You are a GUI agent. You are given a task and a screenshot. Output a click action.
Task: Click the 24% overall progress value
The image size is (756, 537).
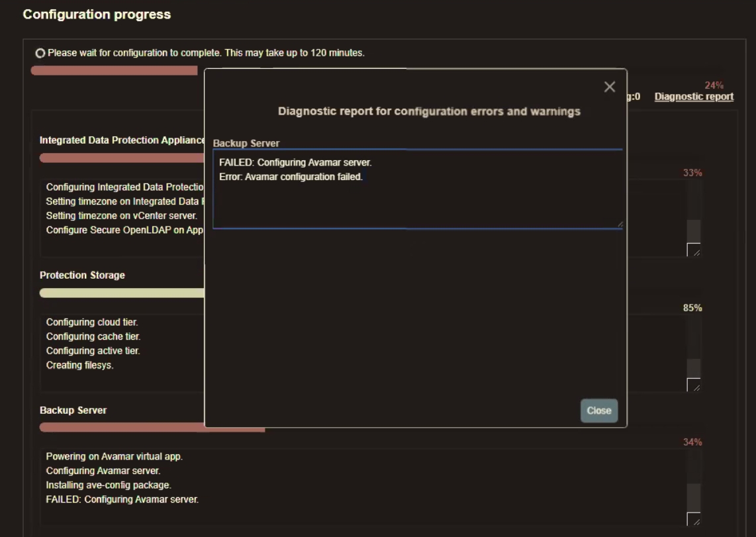pos(714,85)
